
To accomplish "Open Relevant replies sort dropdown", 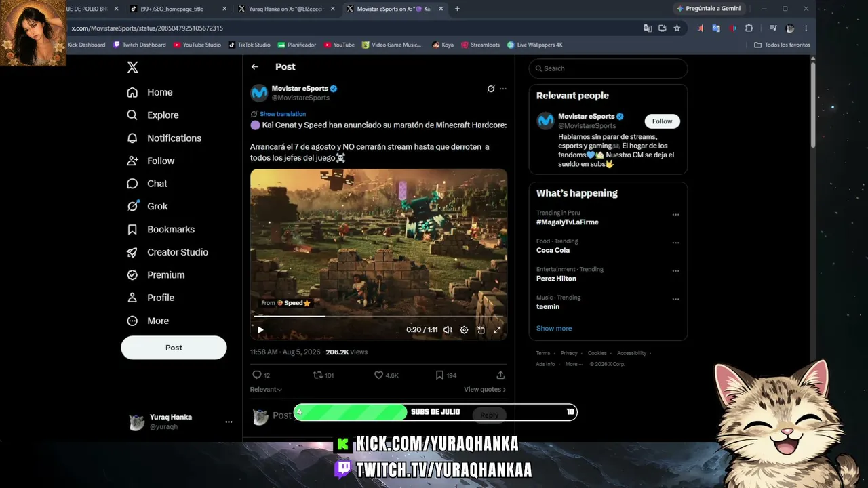I will click(x=266, y=390).
